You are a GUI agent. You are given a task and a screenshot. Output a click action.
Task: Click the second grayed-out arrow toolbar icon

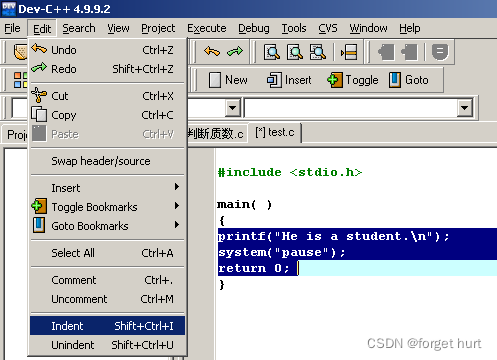pyautogui.click(x=409, y=52)
